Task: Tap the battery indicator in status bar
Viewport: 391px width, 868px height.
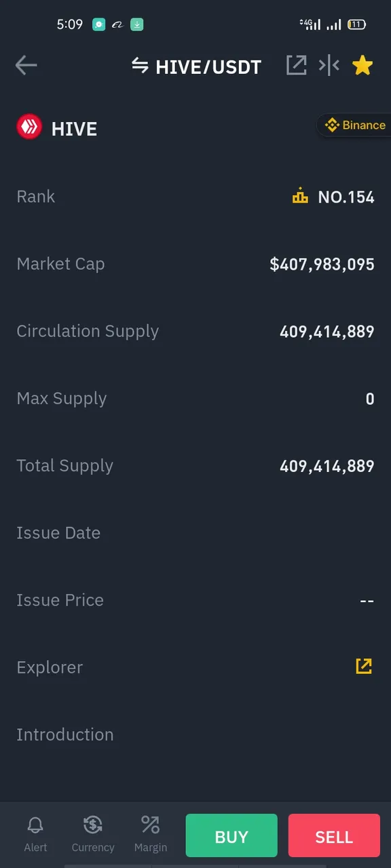Action: coord(357,24)
